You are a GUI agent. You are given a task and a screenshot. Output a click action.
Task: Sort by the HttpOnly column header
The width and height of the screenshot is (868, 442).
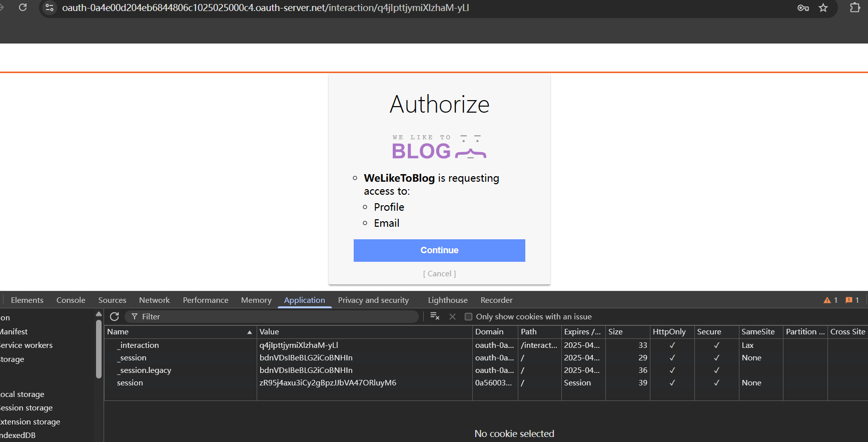(672, 332)
